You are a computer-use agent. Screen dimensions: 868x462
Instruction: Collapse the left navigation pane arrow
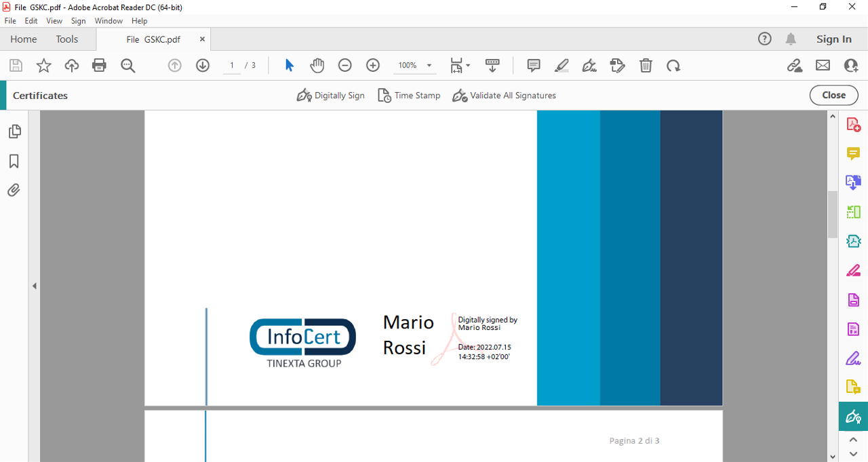tap(35, 286)
